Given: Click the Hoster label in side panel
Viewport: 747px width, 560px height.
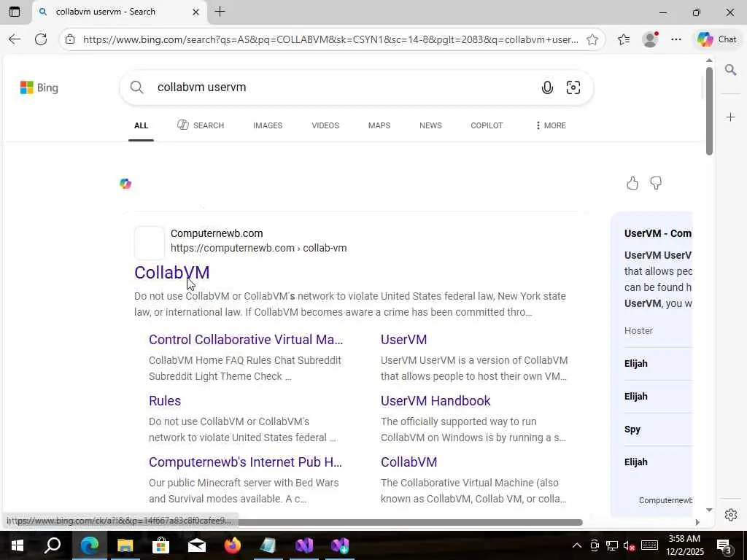Looking at the screenshot, I should (638, 331).
